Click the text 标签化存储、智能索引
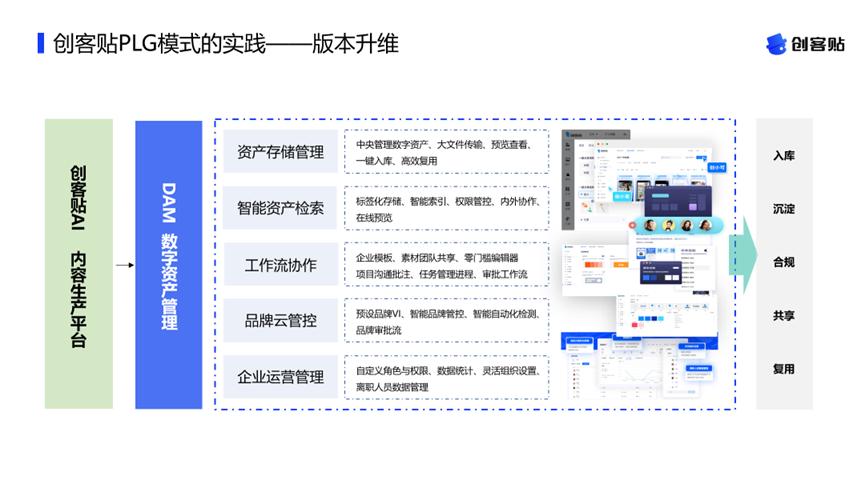The image size is (865, 484). (402, 201)
